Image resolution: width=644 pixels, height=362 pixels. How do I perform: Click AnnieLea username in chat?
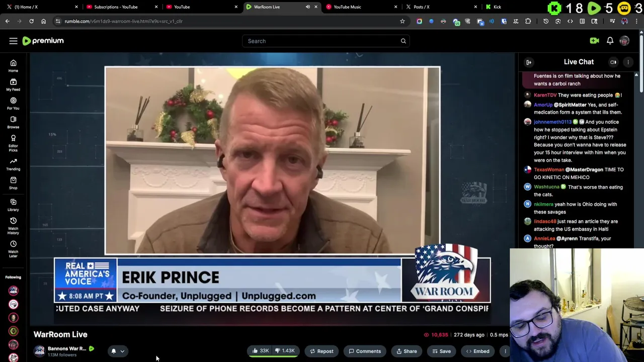(x=544, y=239)
